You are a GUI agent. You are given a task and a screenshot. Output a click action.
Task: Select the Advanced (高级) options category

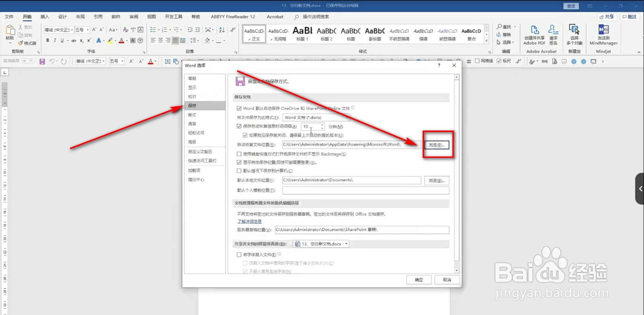(x=205, y=142)
